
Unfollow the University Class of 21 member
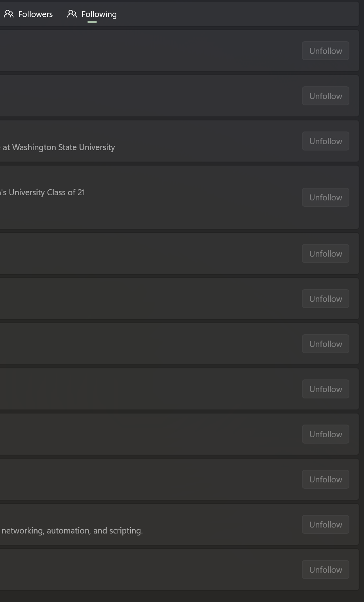pos(325,197)
